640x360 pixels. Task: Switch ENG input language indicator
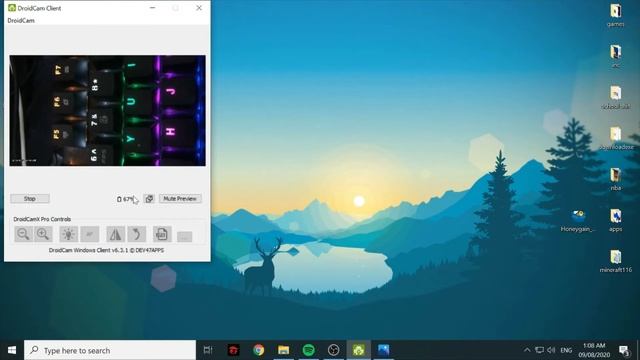click(x=566, y=350)
